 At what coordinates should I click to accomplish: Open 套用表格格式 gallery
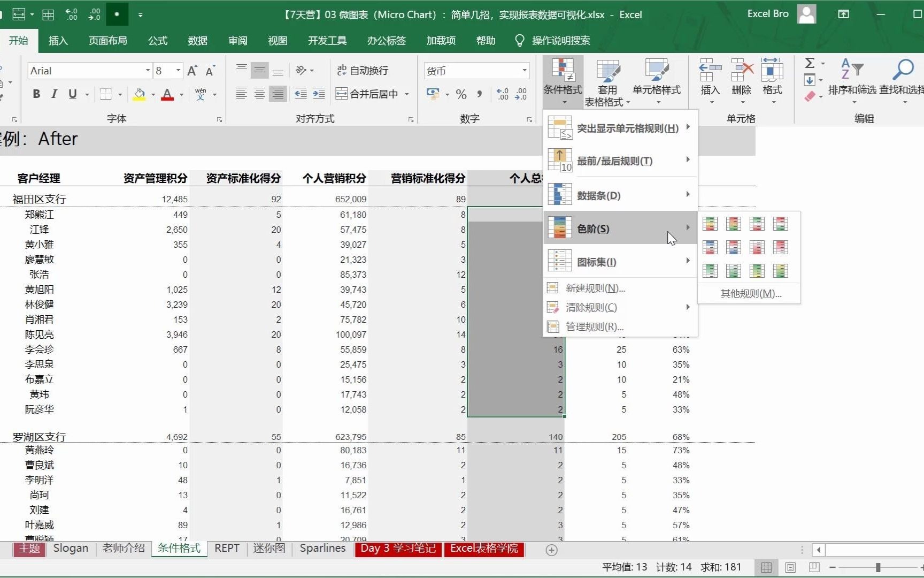coord(607,81)
